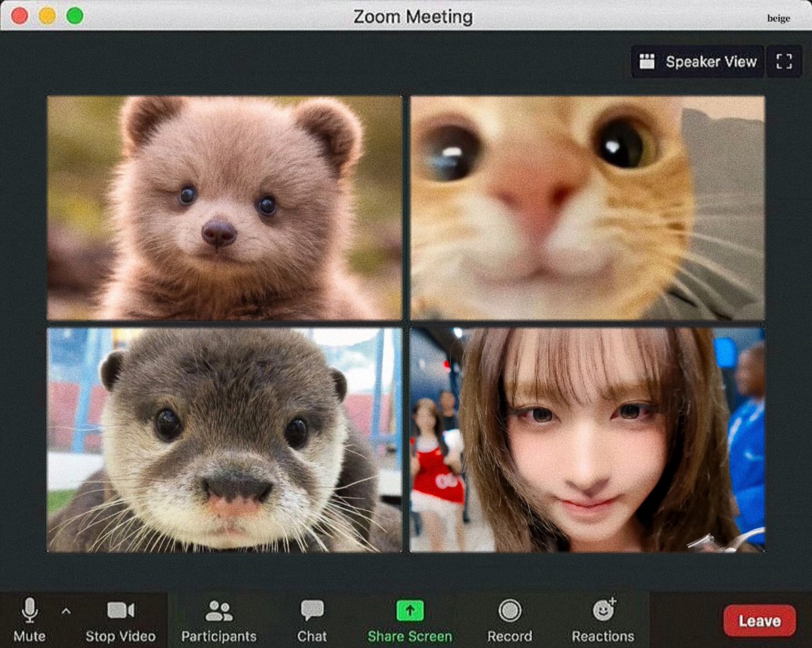The width and height of the screenshot is (812, 648).
Task: Leave the meeting
Action: click(x=759, y=620)
